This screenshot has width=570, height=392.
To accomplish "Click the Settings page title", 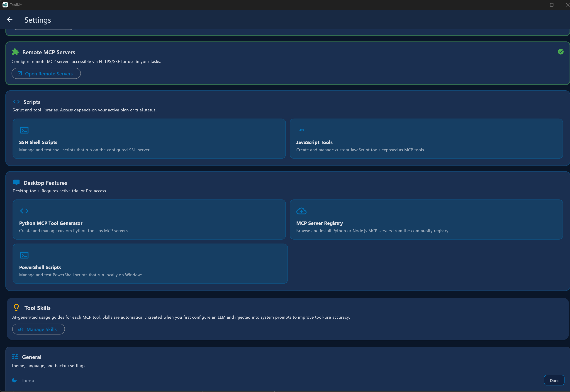I will coord(38,20).
